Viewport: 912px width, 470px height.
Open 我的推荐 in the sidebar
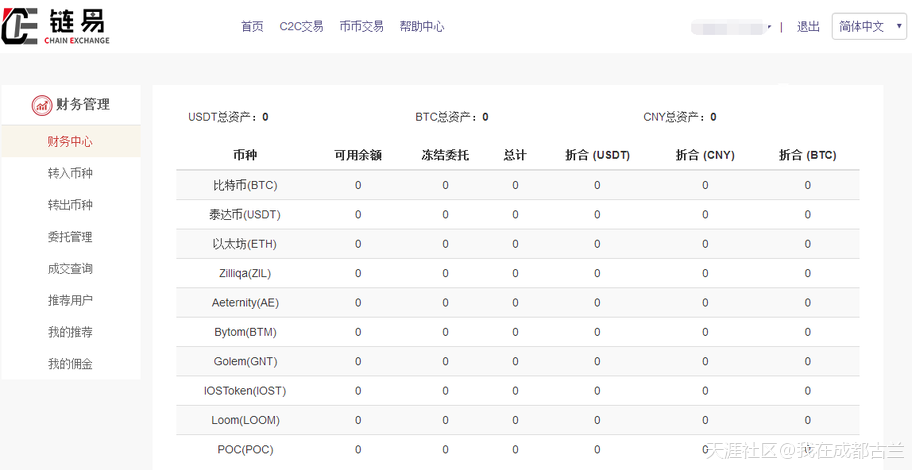[x=70, y=332]
